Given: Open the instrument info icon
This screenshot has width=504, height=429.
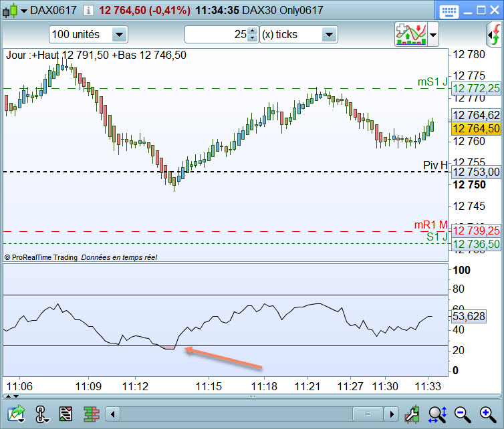Looking at the screenshot, I should point(88,11).
